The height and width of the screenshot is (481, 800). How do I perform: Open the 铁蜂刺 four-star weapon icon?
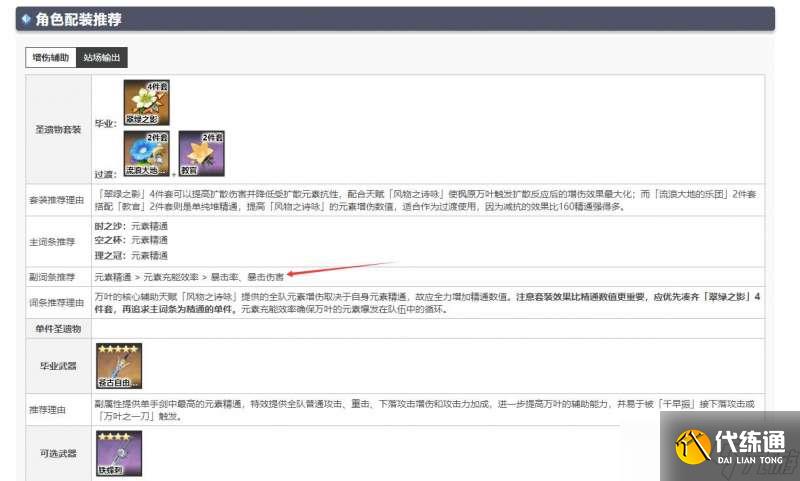119,453
